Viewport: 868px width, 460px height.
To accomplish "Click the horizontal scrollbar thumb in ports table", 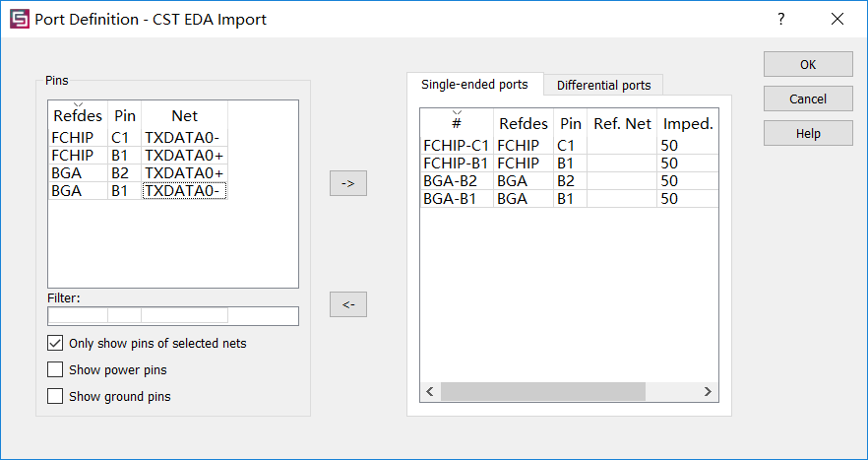I will tap(543, 391).
